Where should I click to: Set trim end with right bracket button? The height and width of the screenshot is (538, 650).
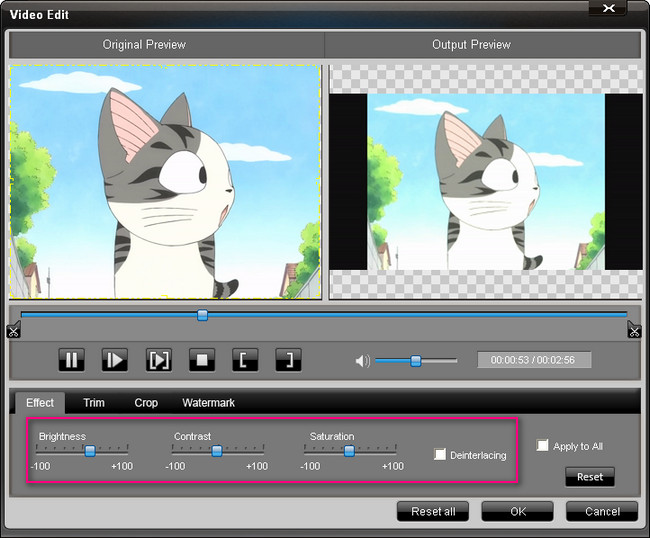[289, 360]
